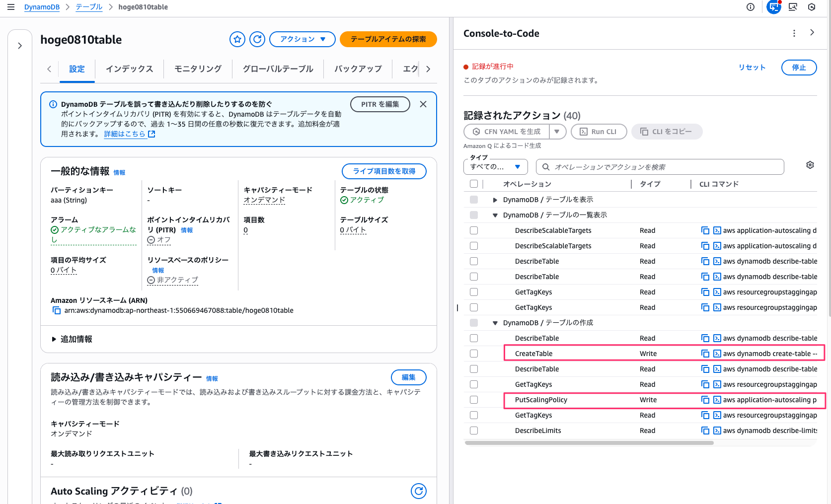Viewport: 831px width, 504px height.
Task: Open the Console-to-Code icon in top bar
Action: (x=773, y=7)
